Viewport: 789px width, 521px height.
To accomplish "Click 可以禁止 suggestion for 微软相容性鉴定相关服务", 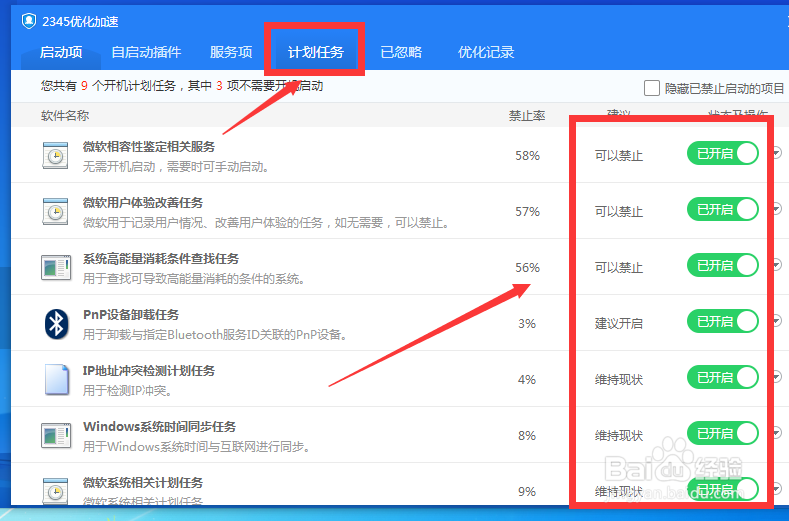I will [x=619, y=156].
